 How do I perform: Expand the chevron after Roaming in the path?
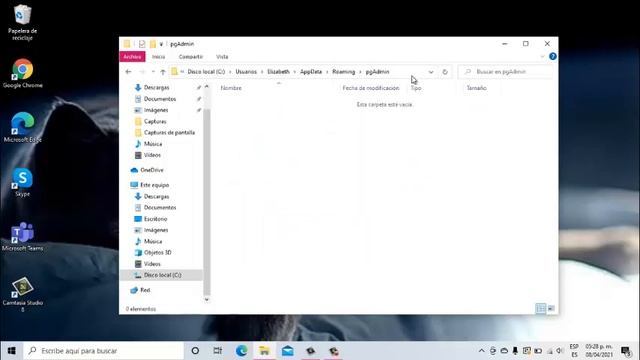click(x=360, y=72)
